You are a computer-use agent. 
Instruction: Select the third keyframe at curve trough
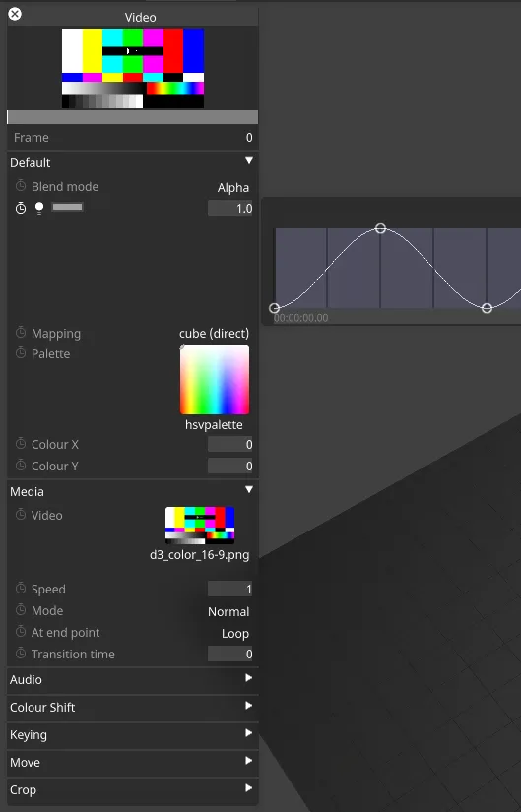coord(487,308)
